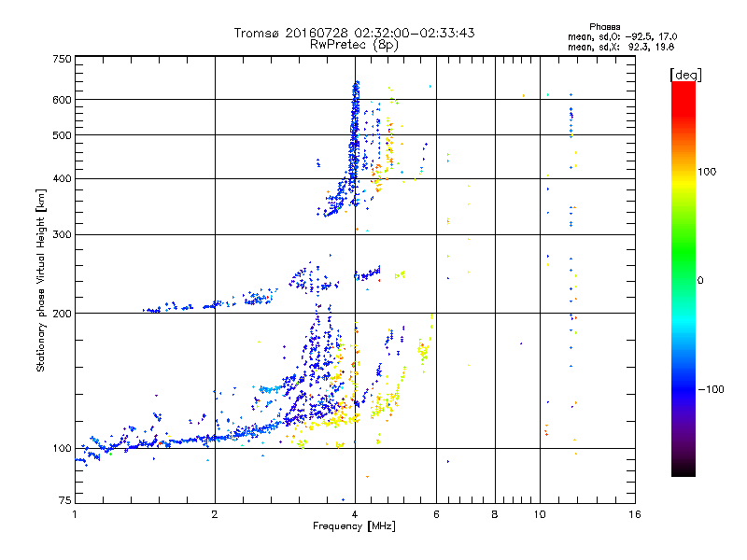Screen dimensions: 747x560
Task: Click the '100' height axis label
Action: click(62, 449)
